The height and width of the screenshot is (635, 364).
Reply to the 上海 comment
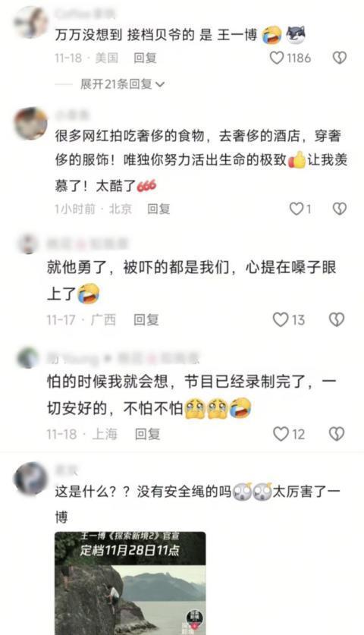[x=147, y=434]
